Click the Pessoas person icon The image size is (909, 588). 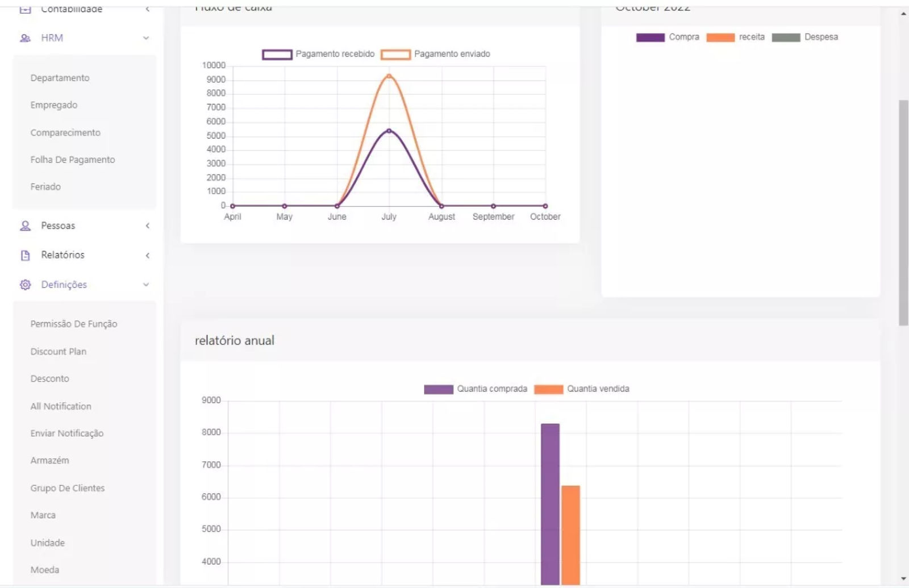(x=25, y=226)
